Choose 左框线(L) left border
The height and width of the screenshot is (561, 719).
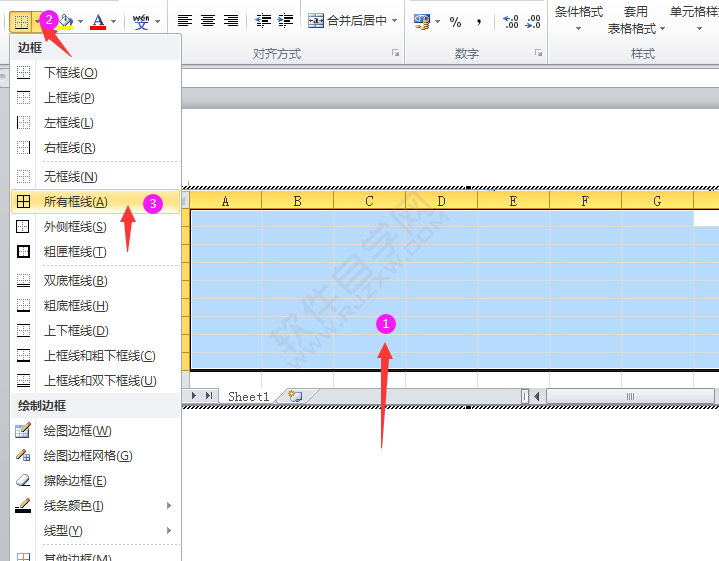coord(95,122)
